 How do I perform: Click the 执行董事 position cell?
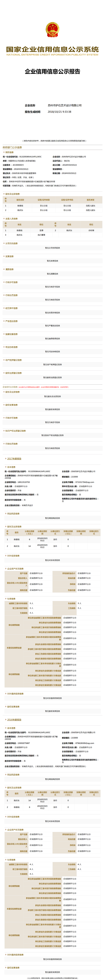41,235
